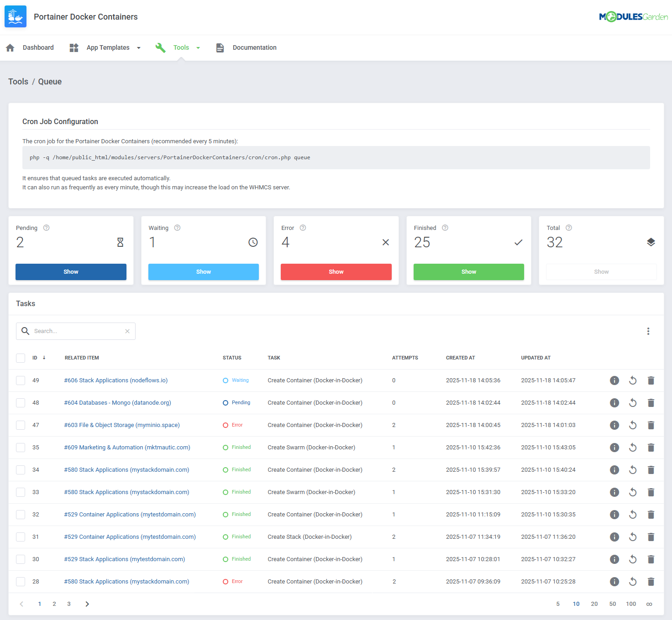Clear the search field with the X icon
Viewport: 672px width, 620px height.
127,331
